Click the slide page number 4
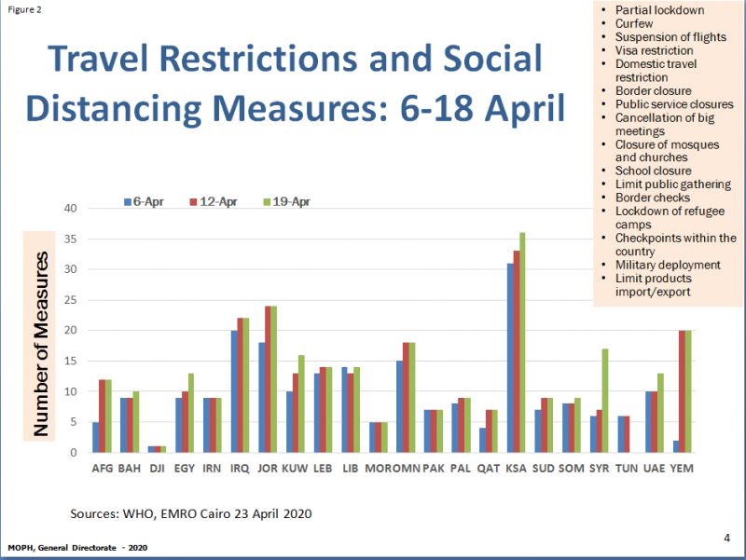 click(x=727, y=537)
